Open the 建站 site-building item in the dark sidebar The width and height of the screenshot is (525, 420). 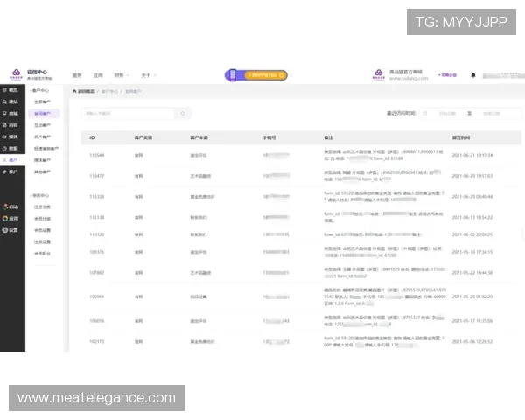(10, 101)
